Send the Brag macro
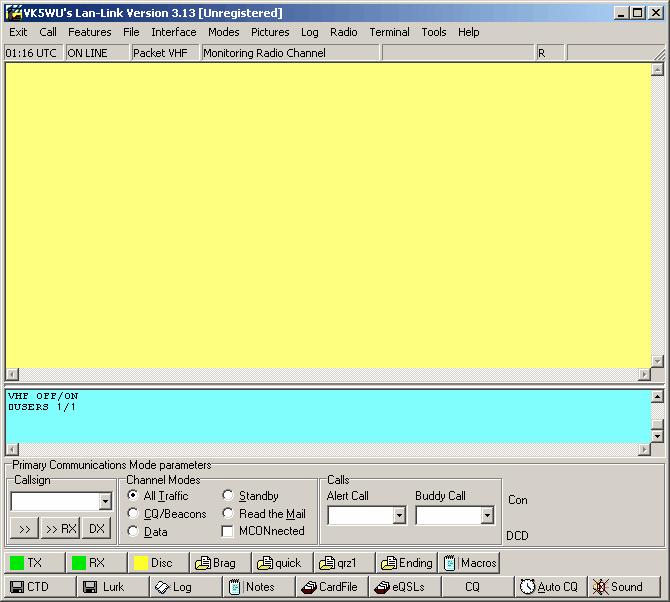 [x=215, y=563]
